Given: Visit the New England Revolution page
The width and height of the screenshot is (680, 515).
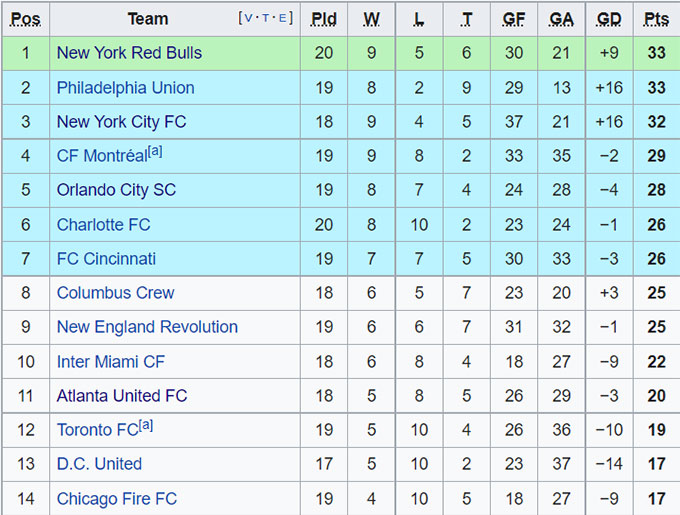Looking at the screenshot, I should pos(147,327).
